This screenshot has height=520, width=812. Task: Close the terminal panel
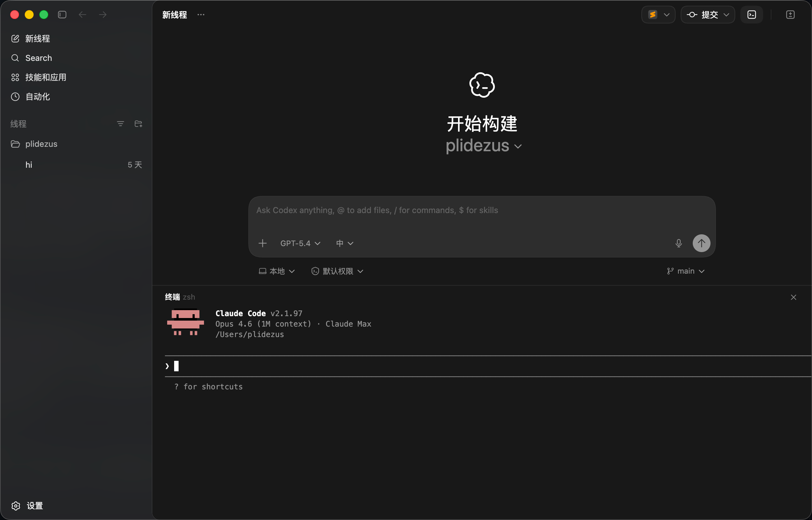(793, 297)
